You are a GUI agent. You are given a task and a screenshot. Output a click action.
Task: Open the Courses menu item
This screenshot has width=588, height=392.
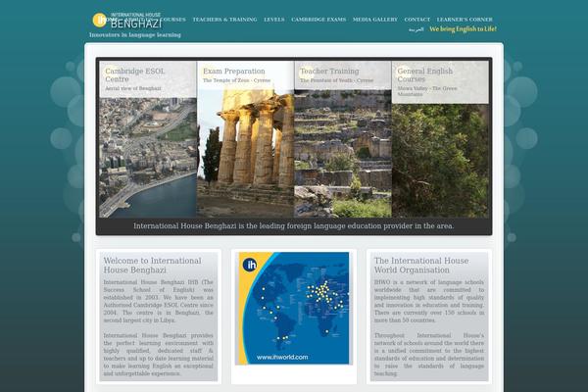click(172, 20)
